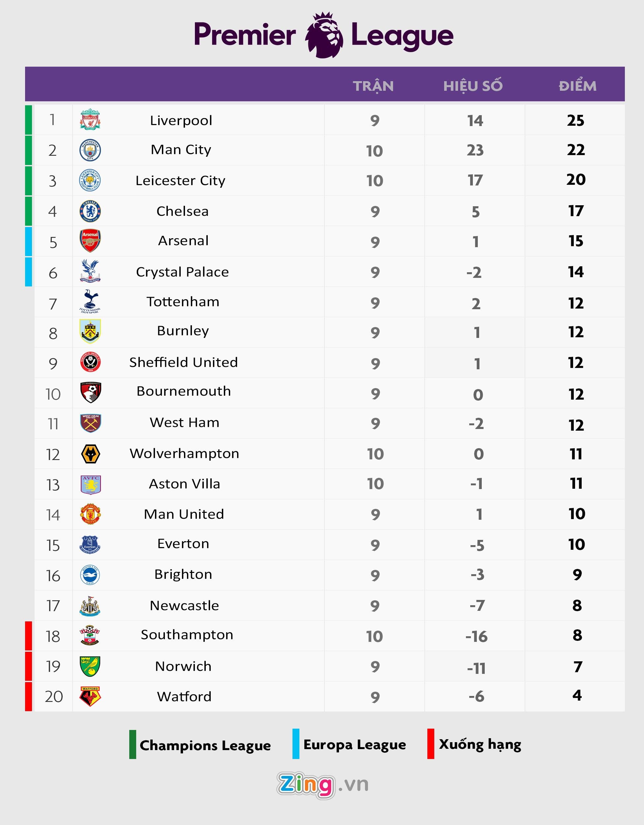This screenshot has width=644, height=825.
Task: Click the red Xuống hạng legend swatch
Action: pos(431,744)
